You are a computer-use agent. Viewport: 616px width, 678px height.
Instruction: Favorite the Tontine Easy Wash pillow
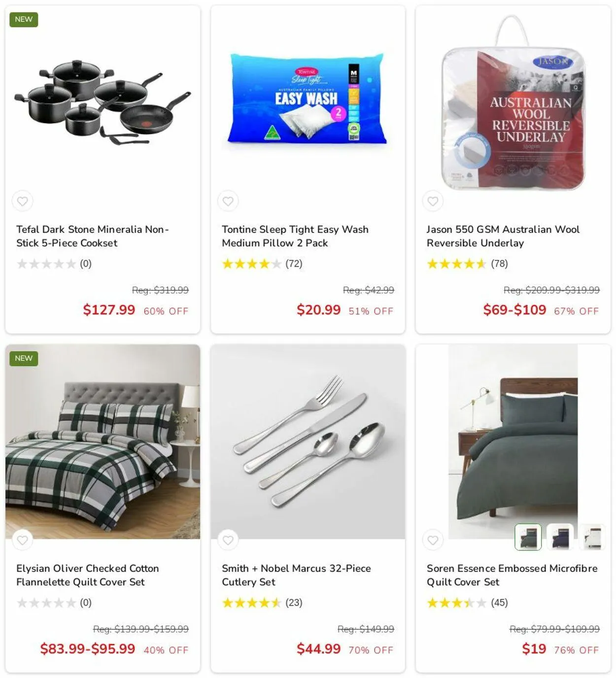tap(228, 201)
